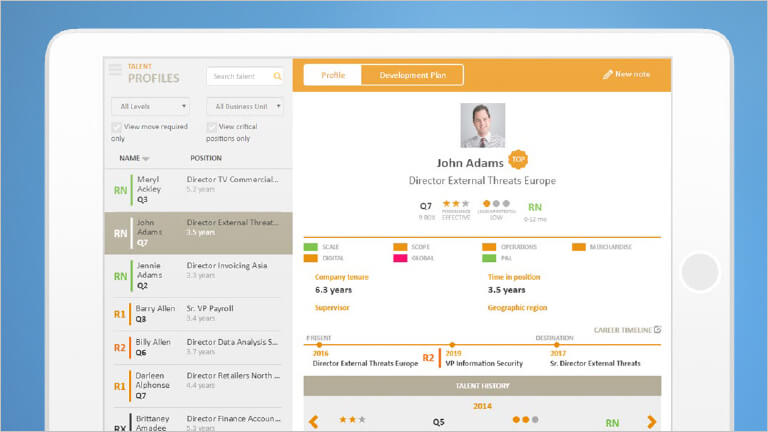
Task: Go to next talent history year
Action: pyautogui.click(x=652, y=422)
